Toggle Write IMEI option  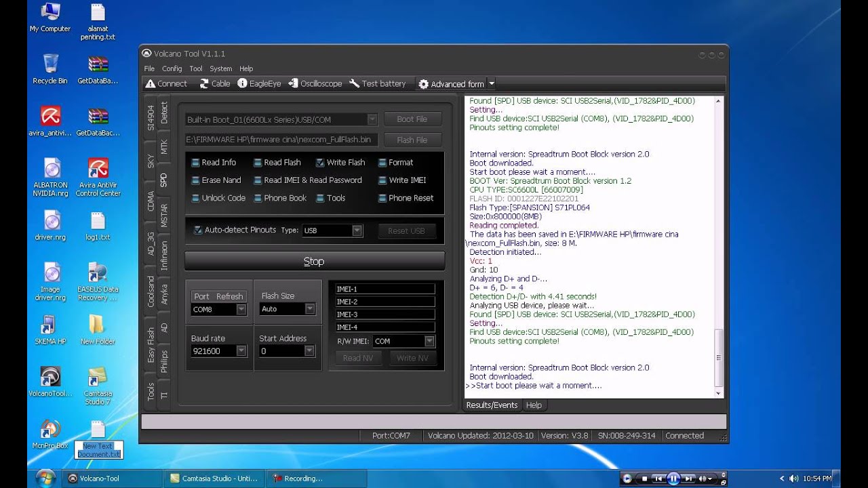(402, 180)
